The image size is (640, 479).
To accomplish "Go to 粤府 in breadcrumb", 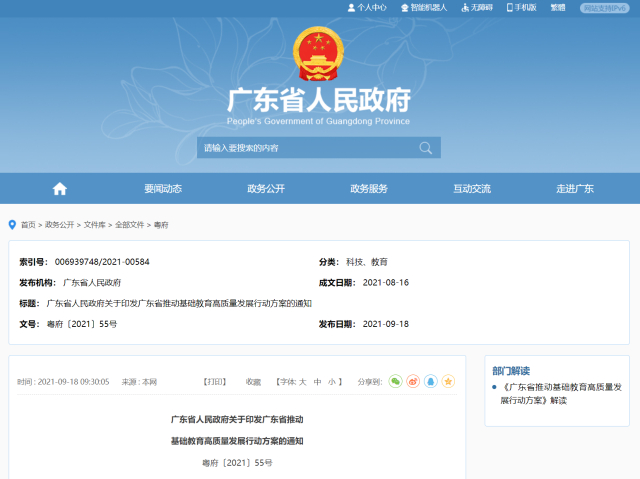I will [161, 225].
